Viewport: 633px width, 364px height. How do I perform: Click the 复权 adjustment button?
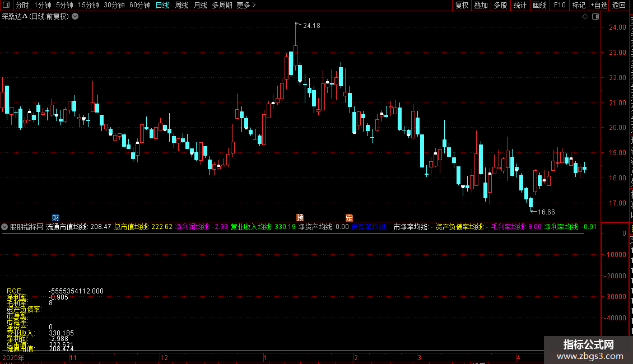click(x=462, y=5)
